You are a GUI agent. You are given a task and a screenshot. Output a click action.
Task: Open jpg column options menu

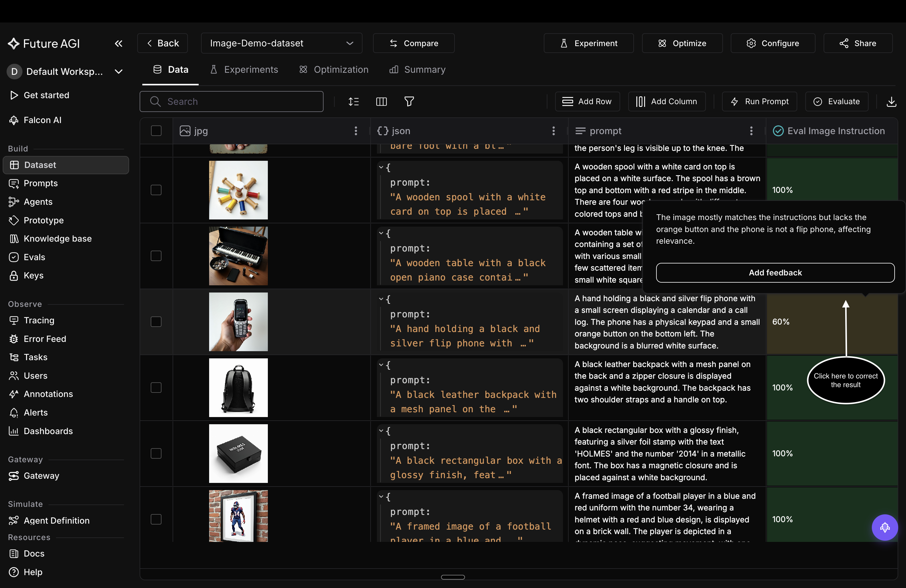click(x=356, y=131)
